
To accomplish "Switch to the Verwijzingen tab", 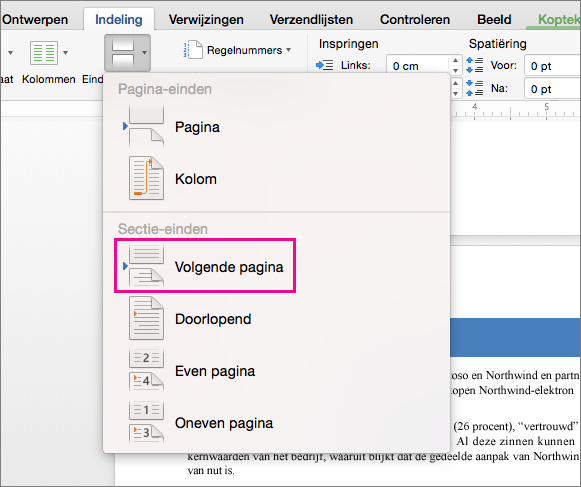I will coord(206,19).
